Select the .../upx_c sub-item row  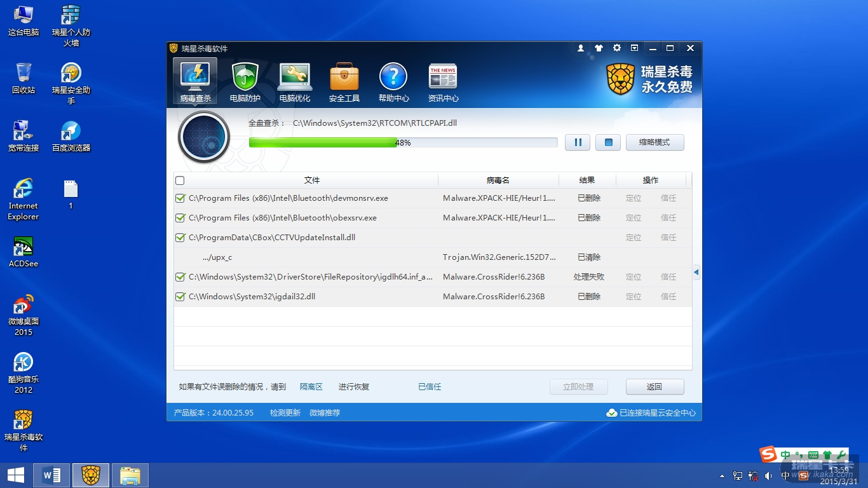point(433,257)
